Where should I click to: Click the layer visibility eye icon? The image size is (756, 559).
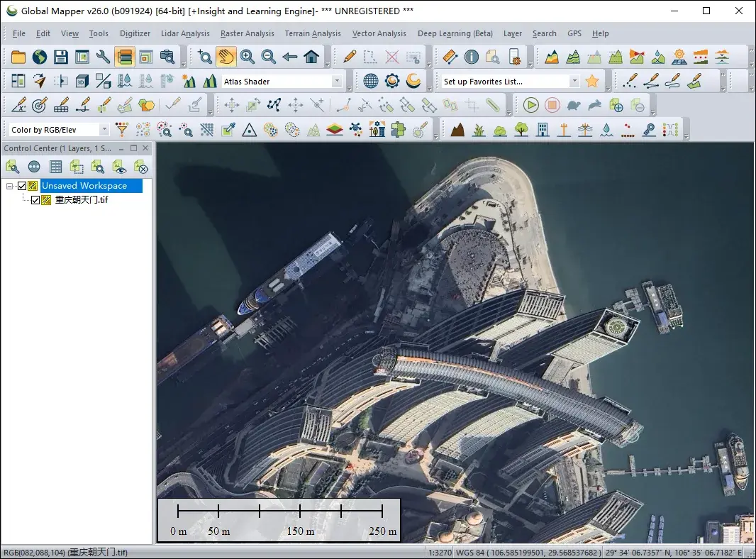click(x=121, y=167)
